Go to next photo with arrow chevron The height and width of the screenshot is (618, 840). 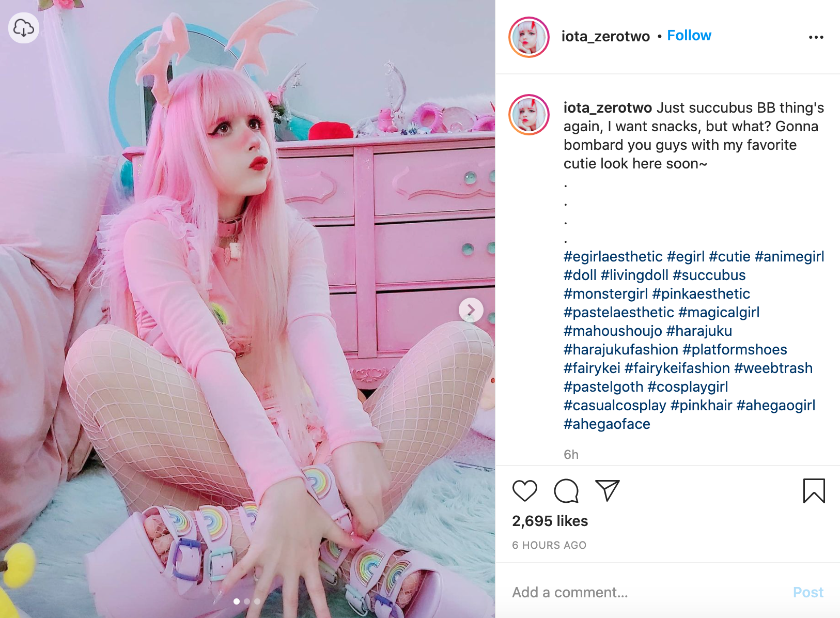coord(471,310)
